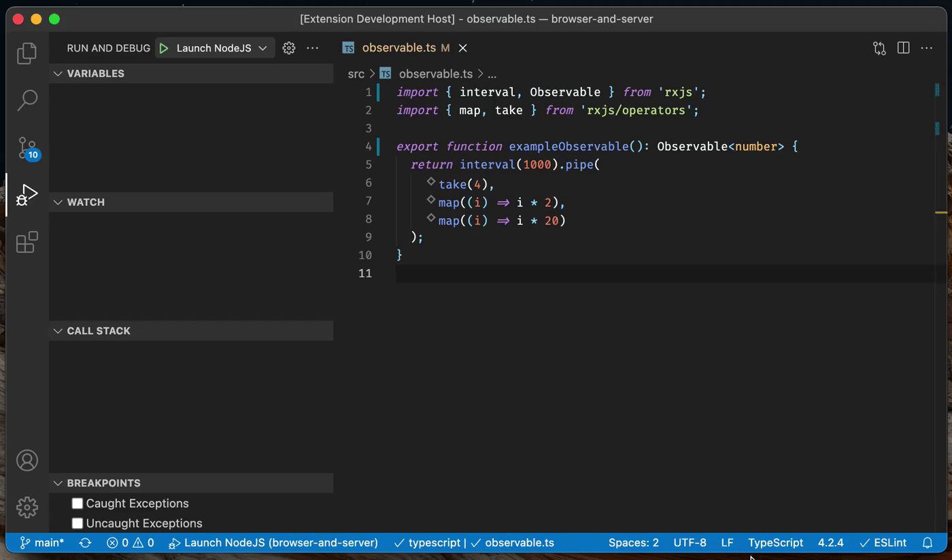Select the Run and Debug activity icon
The image size is (952, 560).
[27, 195]
